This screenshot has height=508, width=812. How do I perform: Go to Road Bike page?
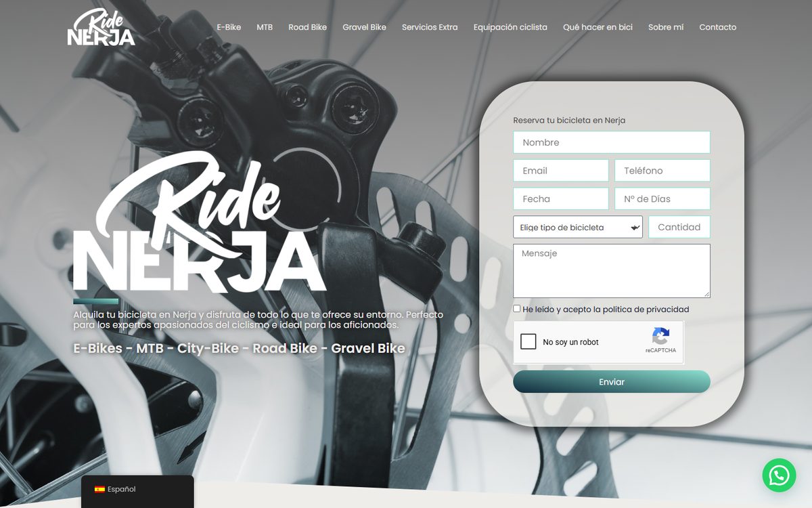tap(307, 27)
